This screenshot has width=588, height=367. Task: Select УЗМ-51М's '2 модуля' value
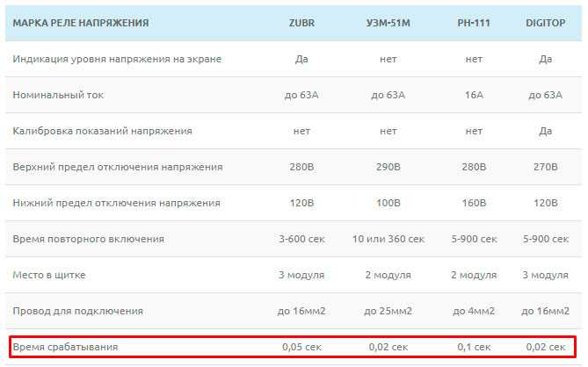[x=388, y=276]
